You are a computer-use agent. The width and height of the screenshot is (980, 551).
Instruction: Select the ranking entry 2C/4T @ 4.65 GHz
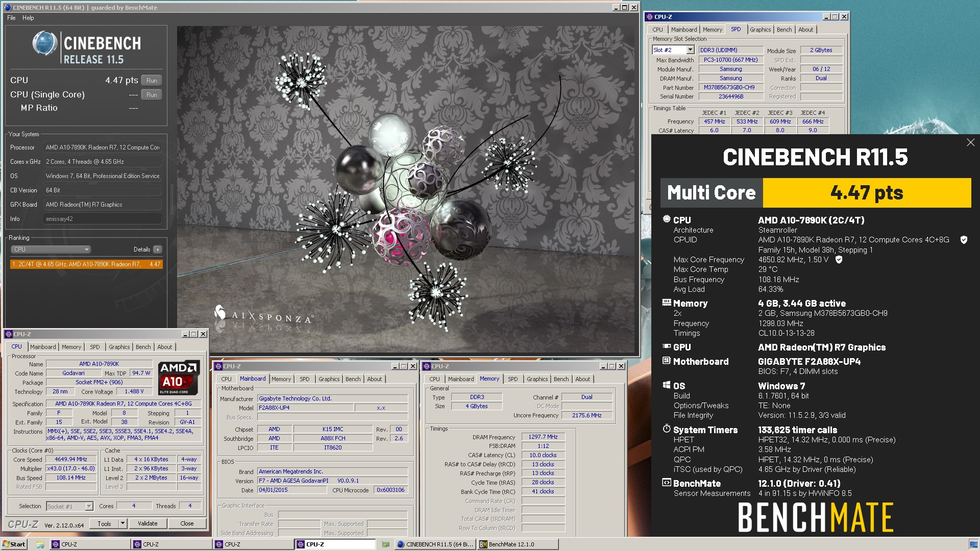(86, 264)
